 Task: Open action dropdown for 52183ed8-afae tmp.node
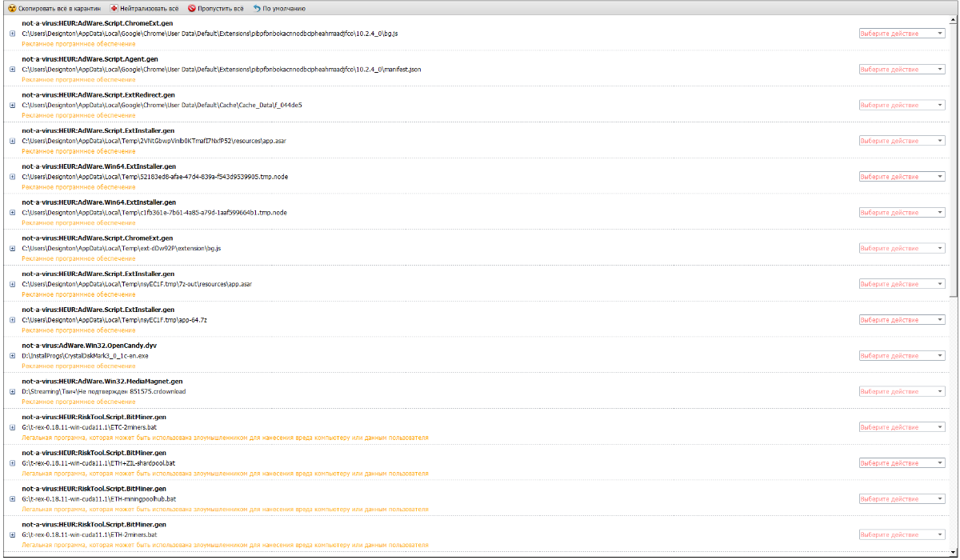[902, 177]
